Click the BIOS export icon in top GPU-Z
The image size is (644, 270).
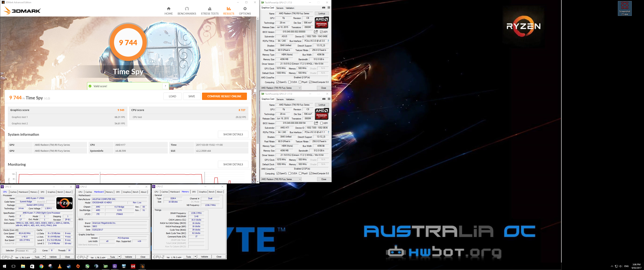click(x=316, y=32)
